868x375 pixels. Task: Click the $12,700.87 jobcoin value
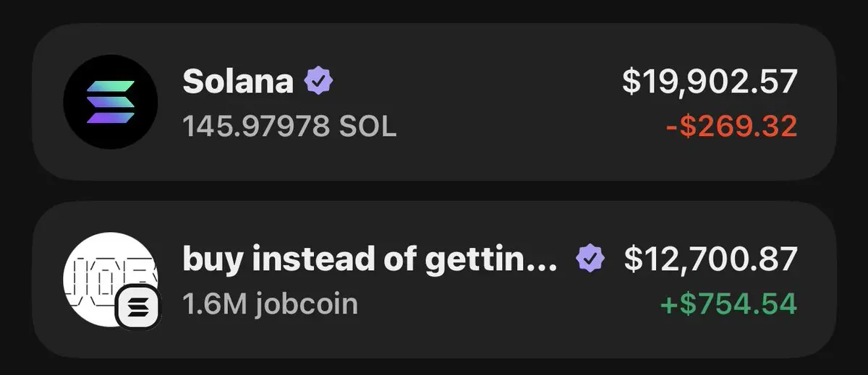pyautogui.click(x=710, y=259)
